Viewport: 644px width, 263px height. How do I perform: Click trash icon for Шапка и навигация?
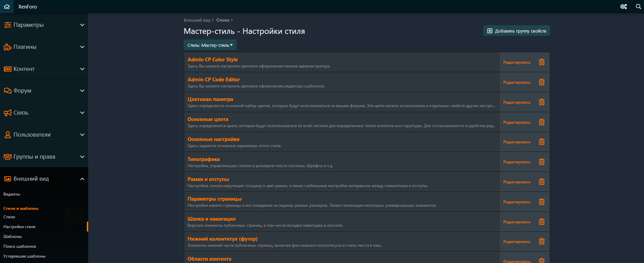[x=542, y=222]
